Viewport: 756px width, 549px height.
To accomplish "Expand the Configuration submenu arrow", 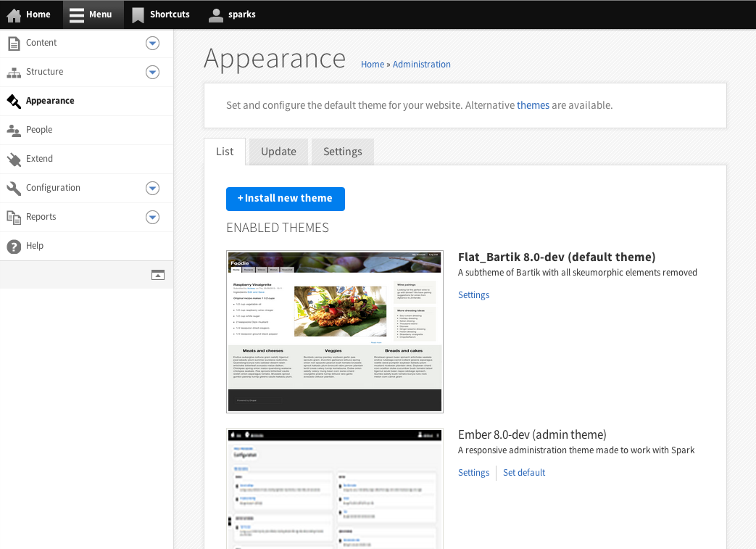I will [x=152, y=188].
